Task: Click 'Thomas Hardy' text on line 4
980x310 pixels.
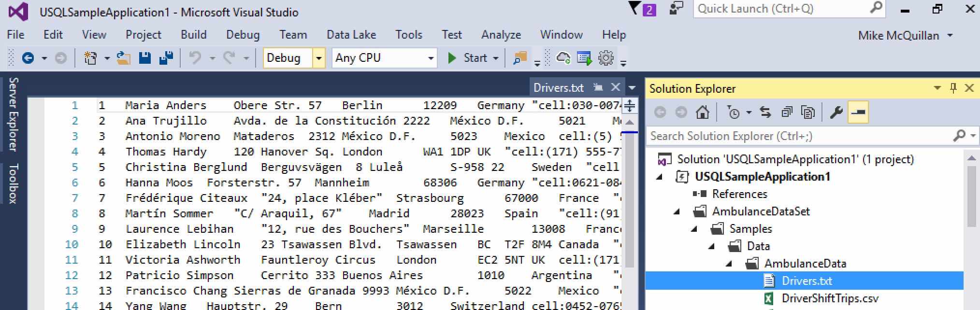Action: (166, 152)
